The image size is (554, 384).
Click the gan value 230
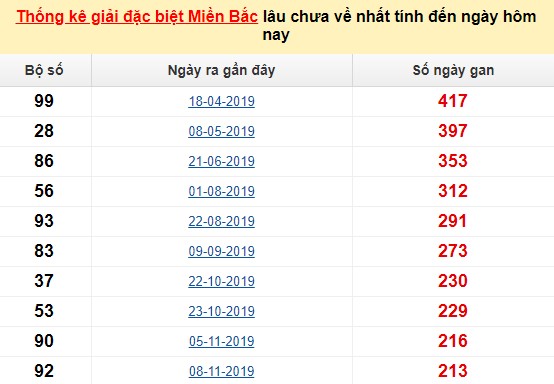453,281
